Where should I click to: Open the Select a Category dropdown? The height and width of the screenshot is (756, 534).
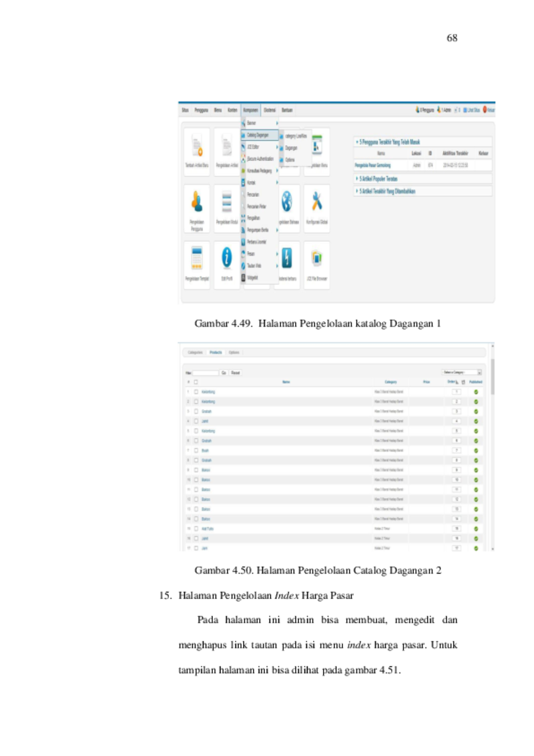(x=462, y=372)
